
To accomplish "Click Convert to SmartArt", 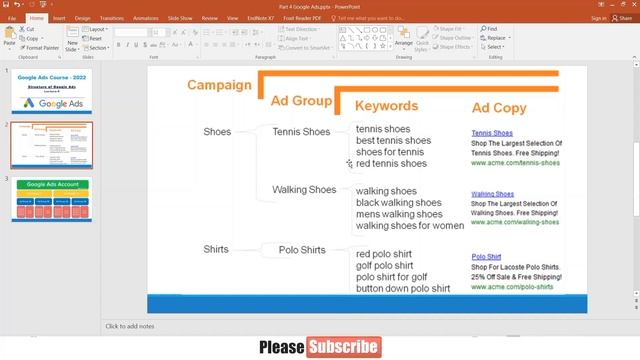I will pyautogui.click(x=305, y=48).
